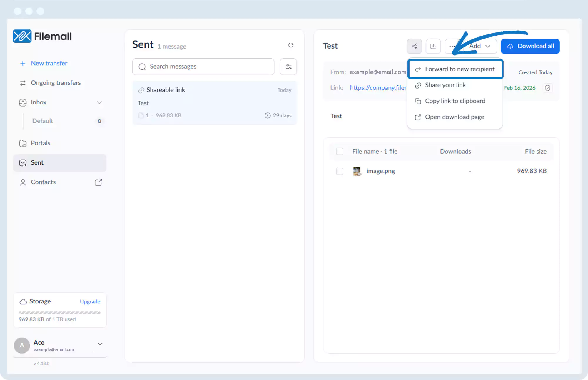Viewport: 588px width, 380px height.
Task: Click the image.png file thumbnail
Action: [357, 171]
